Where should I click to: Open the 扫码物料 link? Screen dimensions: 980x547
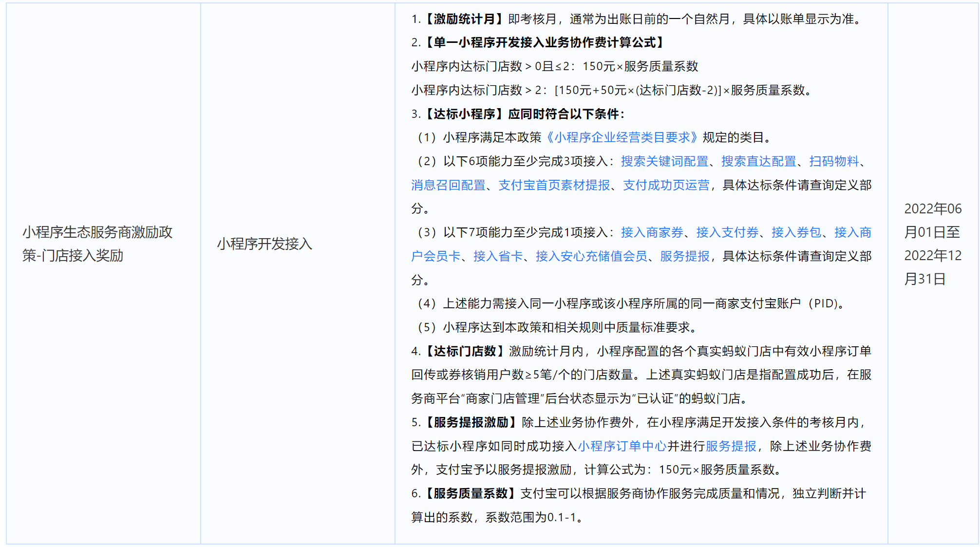[834, 161]
